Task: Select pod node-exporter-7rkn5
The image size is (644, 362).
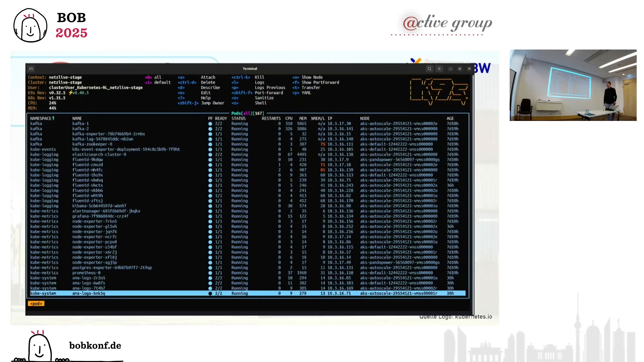Action: point(248,221)
